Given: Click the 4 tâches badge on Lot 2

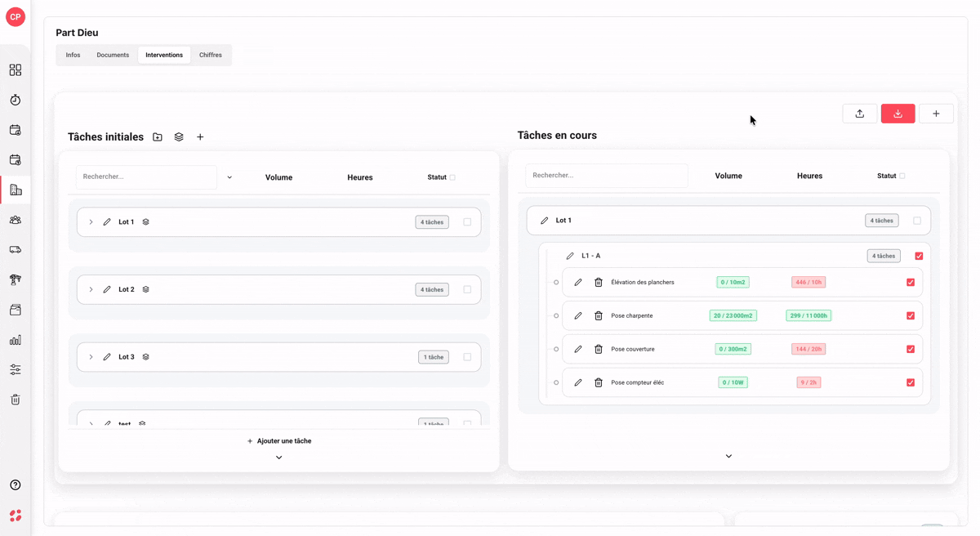Looking at the screenshot, I should pyautogui.click(x=432, y=289).
